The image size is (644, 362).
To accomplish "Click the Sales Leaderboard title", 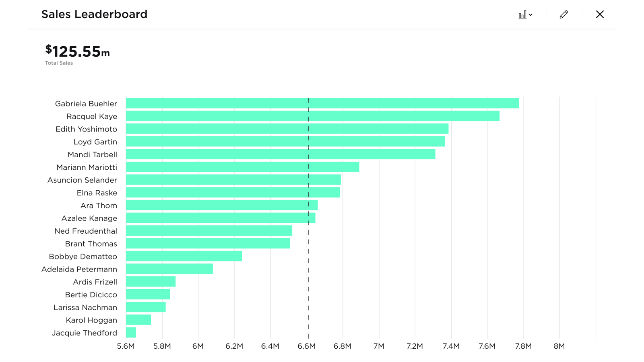I will pyautogui.click(x=94, y=14).
